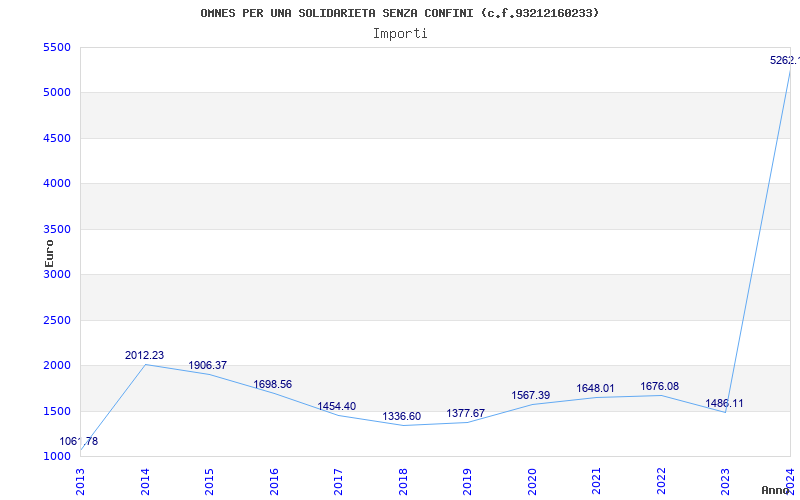Image resolution: width=800 pixels, height=500 pixels.
Task: Click data label 1486.11
Action: [x=724, y=404]
